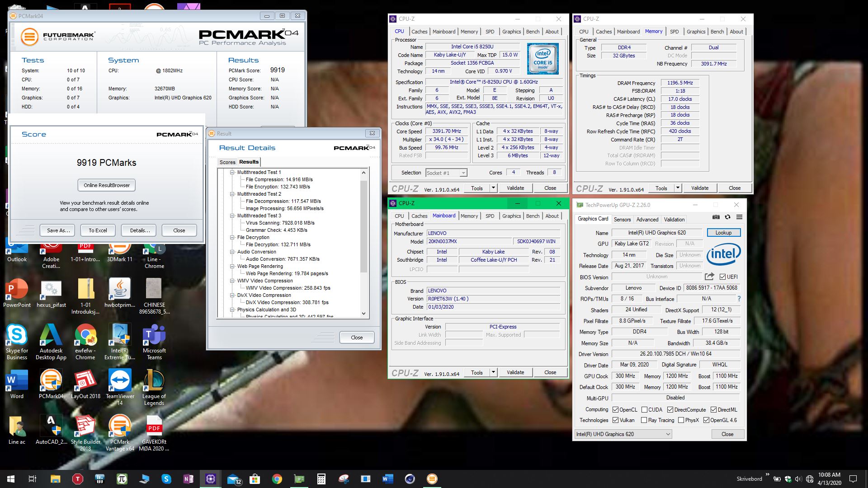Open the PCMark Vantage x64 desktop icon
This screenshot has height=488, width=868.
click(x=120, y=433)
